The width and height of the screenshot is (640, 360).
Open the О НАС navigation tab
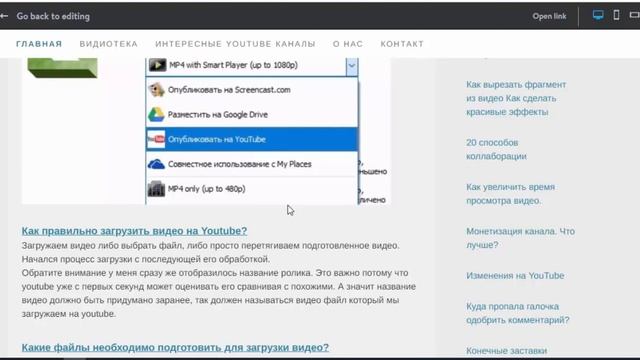tap(348, 44)
